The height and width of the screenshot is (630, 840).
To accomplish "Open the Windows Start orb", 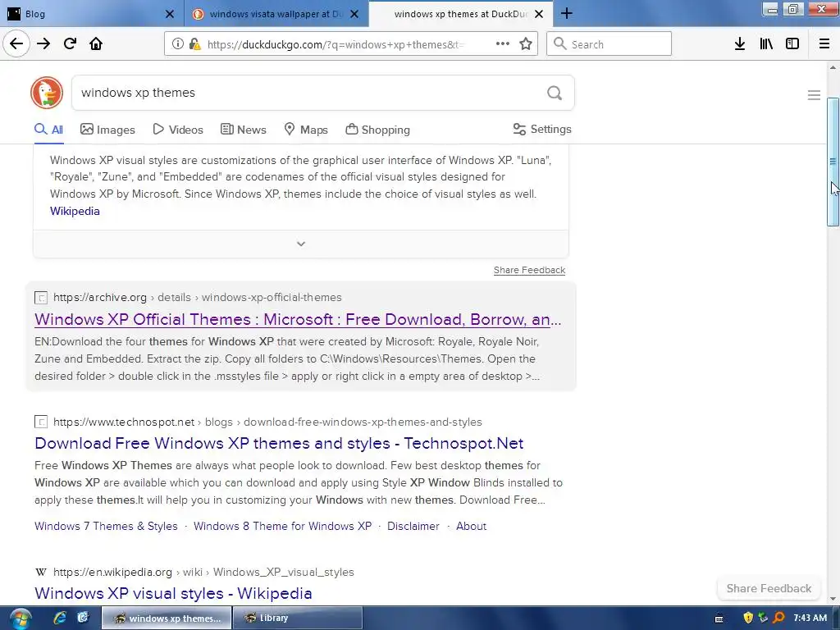I will [20, 619].
